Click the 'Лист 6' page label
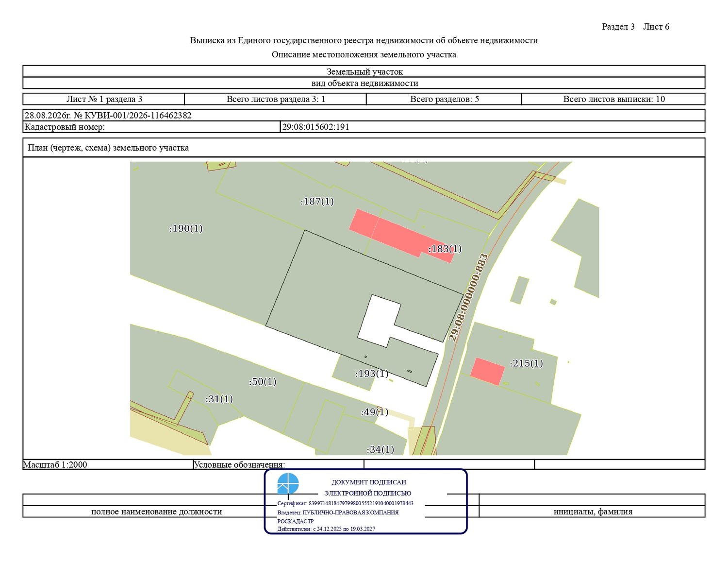 (x=656, y=27)
